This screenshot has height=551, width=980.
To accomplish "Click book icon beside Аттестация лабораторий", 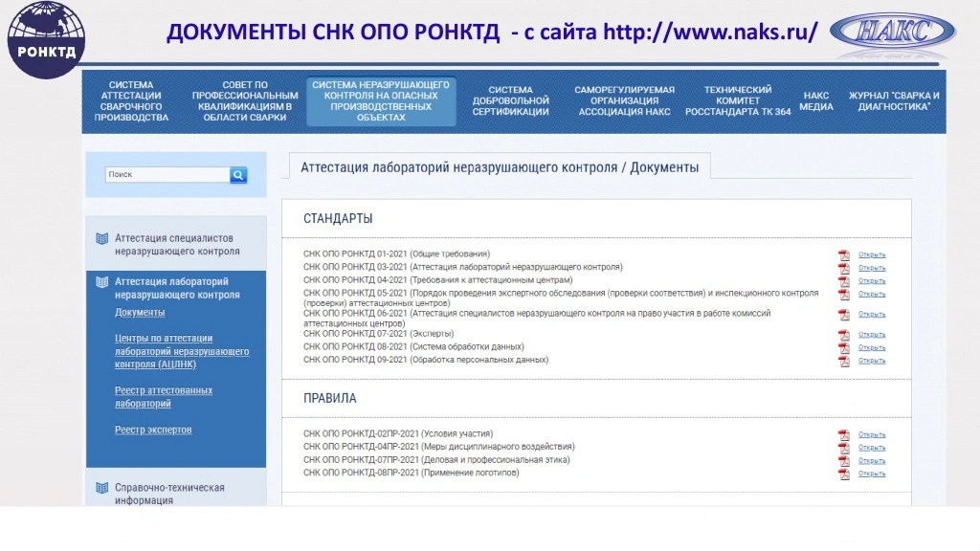I will [x=101, y=282].
